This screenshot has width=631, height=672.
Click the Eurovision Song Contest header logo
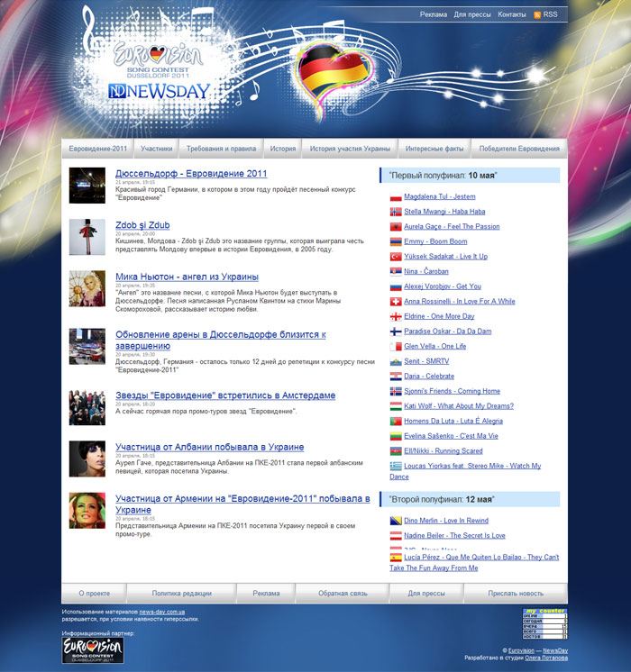click(158, 59)
